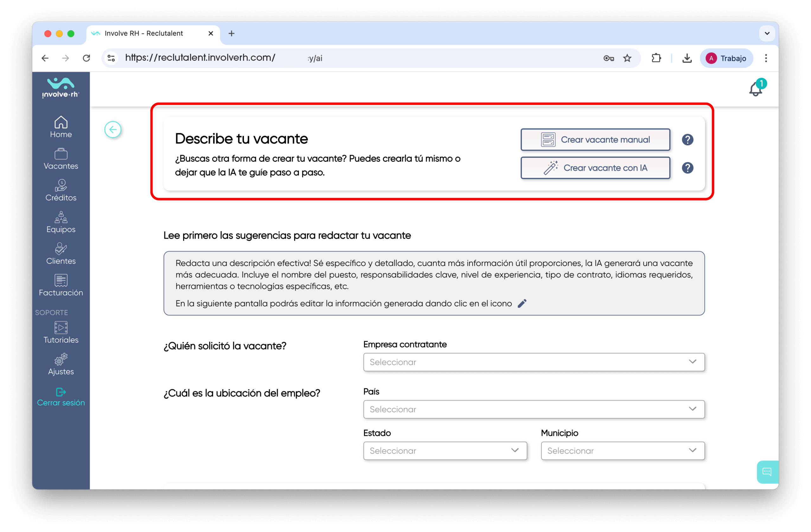The width and height of the screenshot is (811, 532).
Task: Expand the País dropdown
Action: pyautogui.click(x=533, y=409)
